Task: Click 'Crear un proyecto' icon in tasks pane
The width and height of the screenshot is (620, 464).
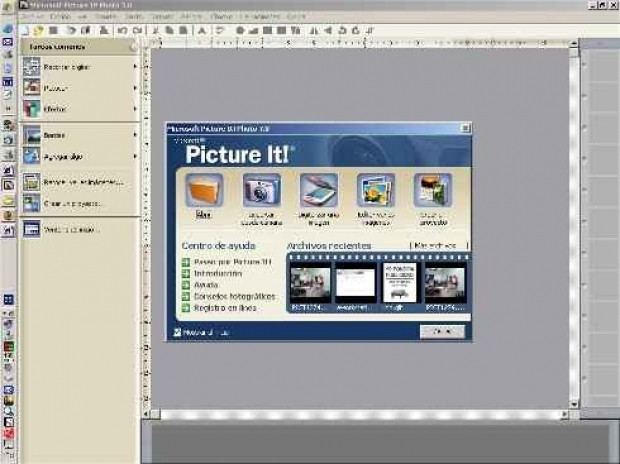Action: [x=32, y=203]
